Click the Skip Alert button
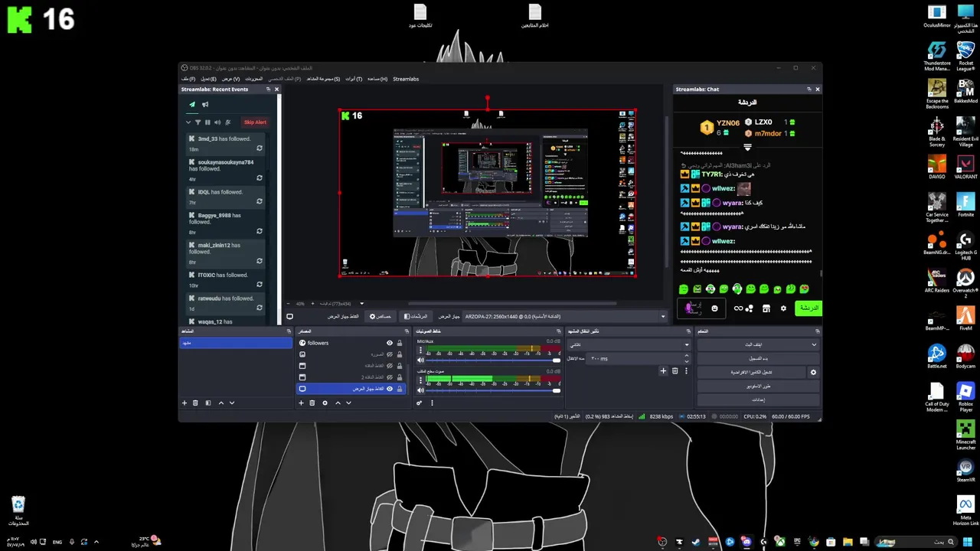The image size is (980, 551). (x=255, y=122)
